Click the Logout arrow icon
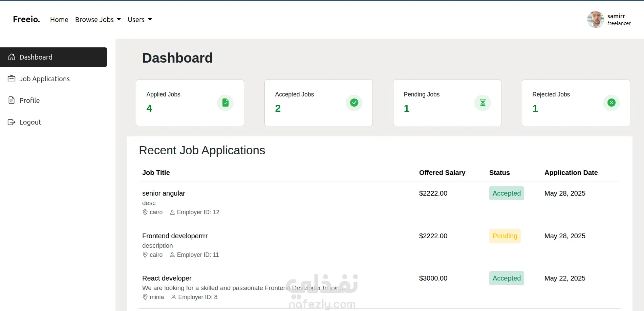 [12, 122]
